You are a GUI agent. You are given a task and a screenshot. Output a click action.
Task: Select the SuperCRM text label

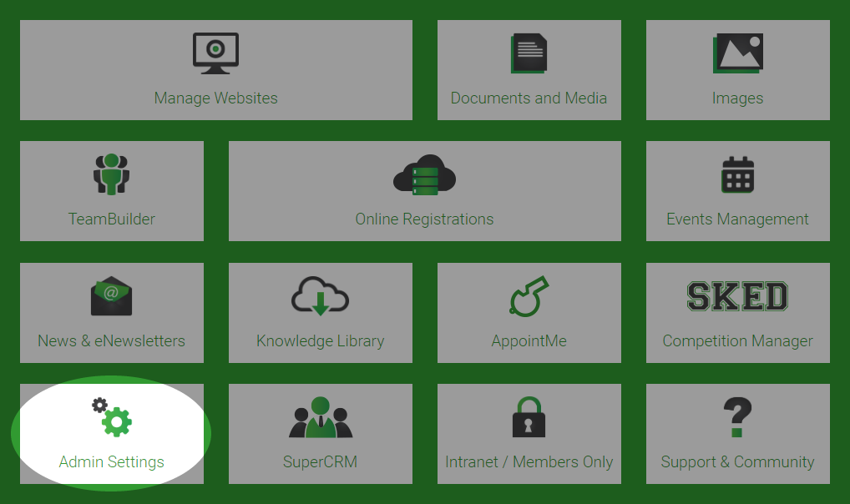pos(321,461)
